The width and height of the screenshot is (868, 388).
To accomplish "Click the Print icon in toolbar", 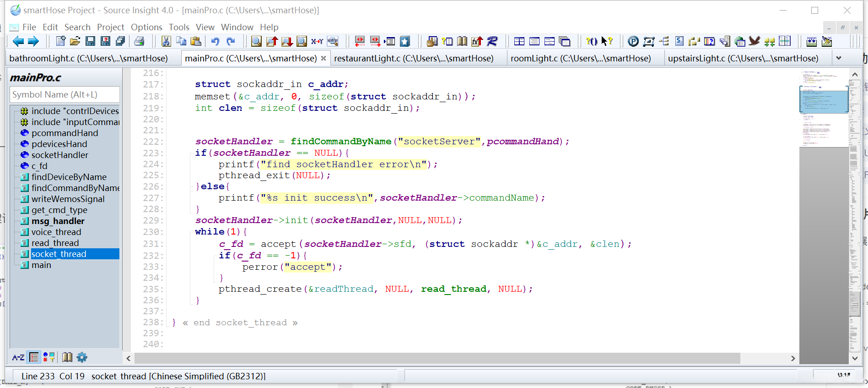I will pyautogui.click(x=139, y=42).
